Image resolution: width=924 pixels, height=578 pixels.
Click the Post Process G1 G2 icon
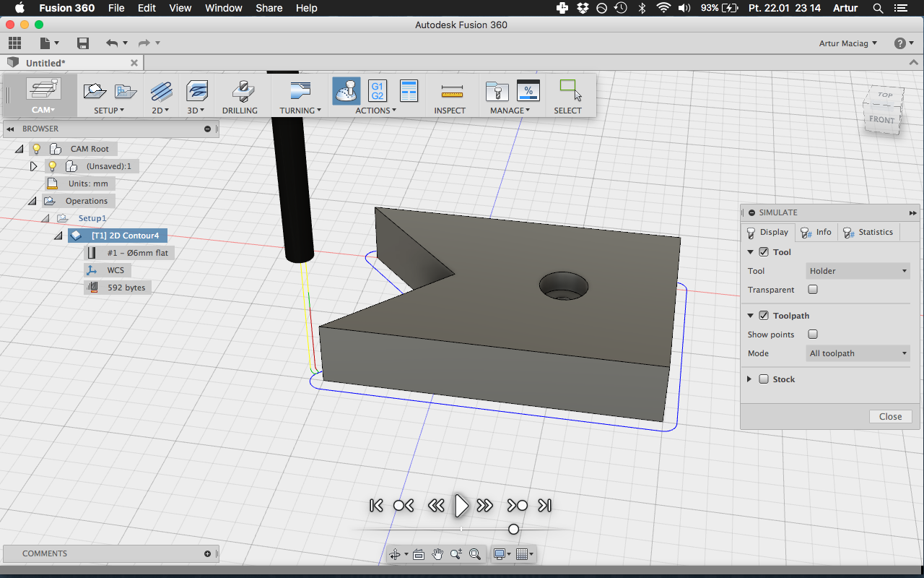[x=377, y=91]
